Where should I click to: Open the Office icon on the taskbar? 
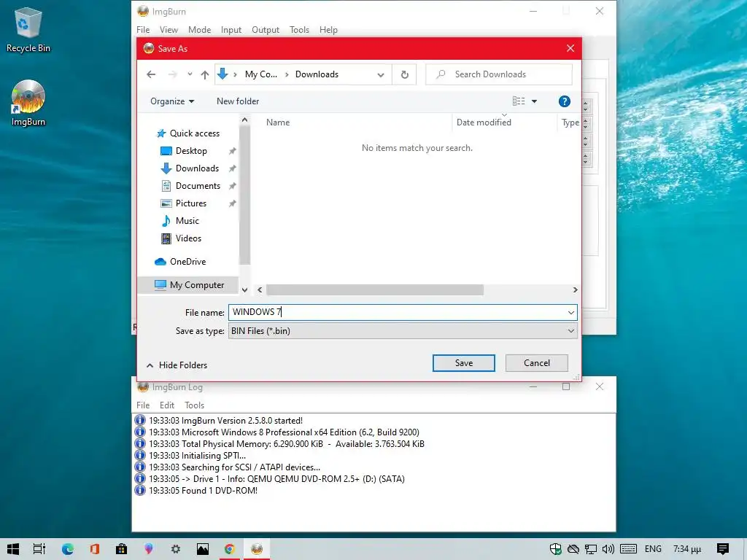(x=94, y=549)
